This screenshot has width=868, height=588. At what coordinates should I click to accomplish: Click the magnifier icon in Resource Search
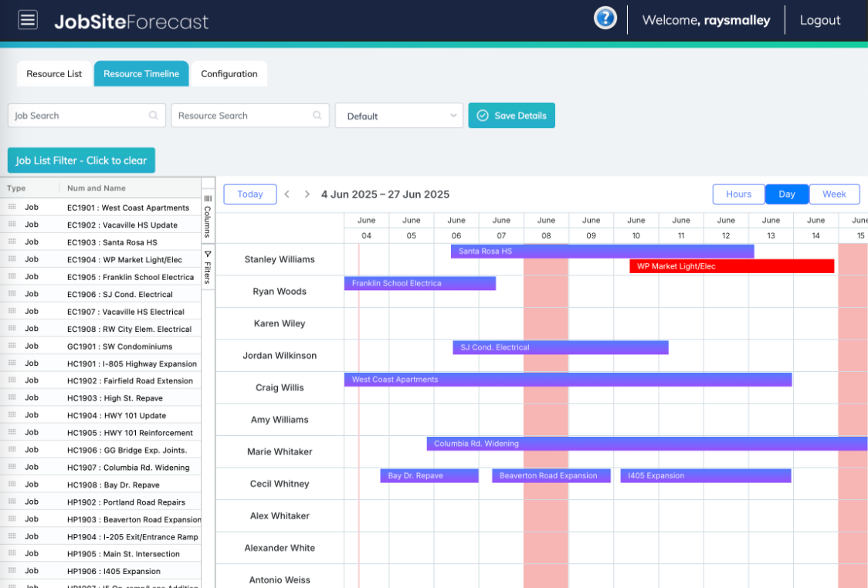[317, 114]
